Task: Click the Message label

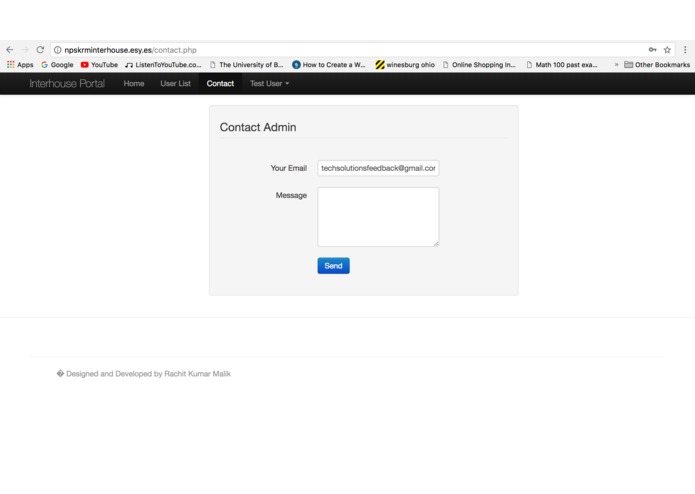Action: (291, 195)
